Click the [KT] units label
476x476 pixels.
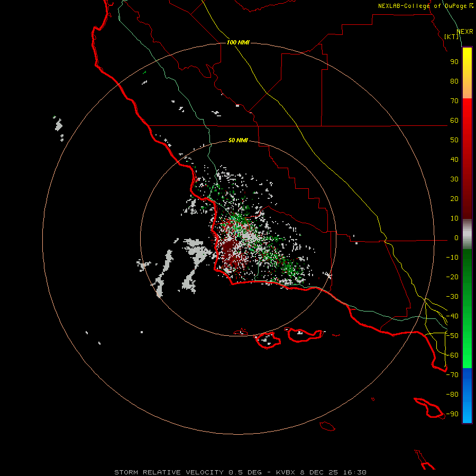[x=452, y=36]
